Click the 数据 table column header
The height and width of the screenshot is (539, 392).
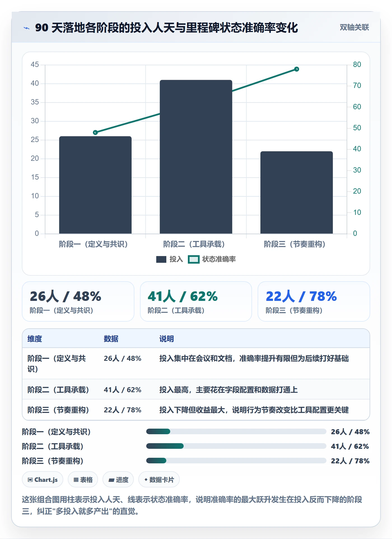pos(111,339)
